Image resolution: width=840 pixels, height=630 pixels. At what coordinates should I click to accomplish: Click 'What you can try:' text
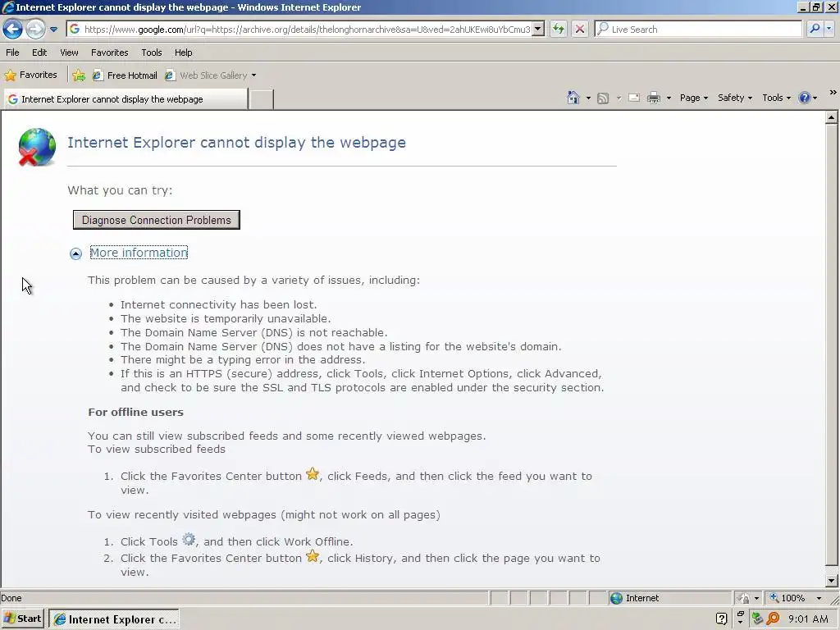coord(120,190)
